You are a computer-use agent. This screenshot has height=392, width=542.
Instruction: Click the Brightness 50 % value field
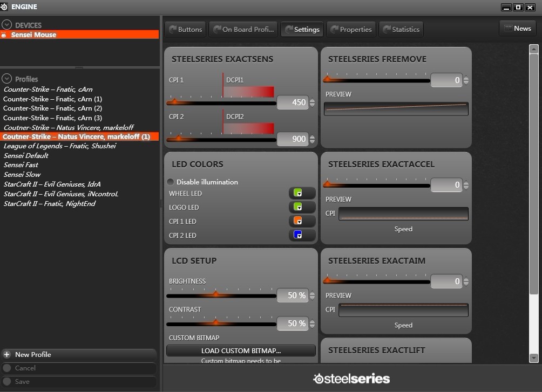pos(293,295)
